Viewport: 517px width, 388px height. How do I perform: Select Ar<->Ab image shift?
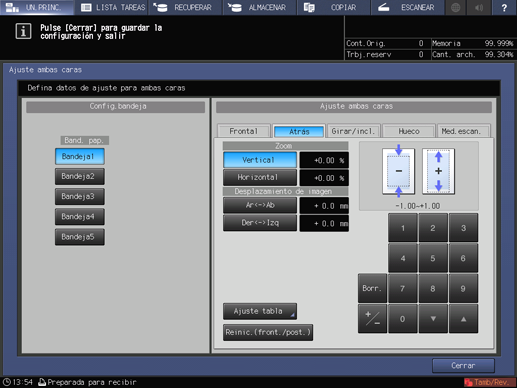pyautogui.click(x=260, y=205)
